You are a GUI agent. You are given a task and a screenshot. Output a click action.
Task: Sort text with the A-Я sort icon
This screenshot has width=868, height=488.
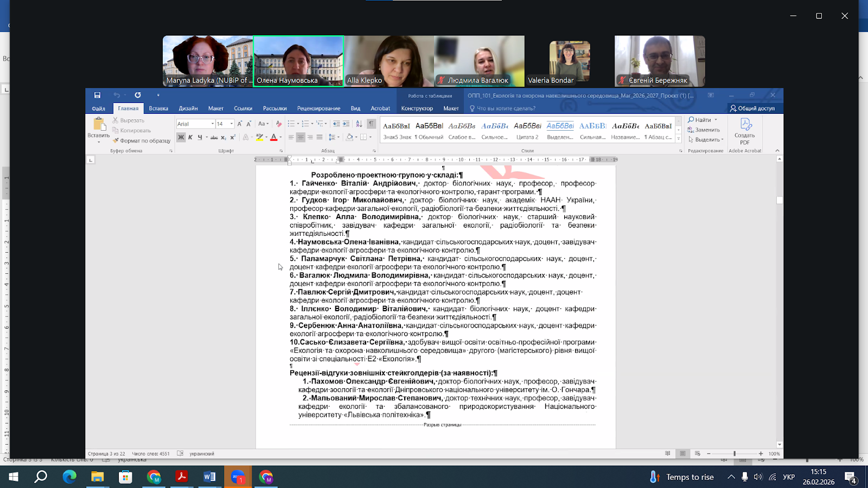pyautogui.click(x=359, y=124)
